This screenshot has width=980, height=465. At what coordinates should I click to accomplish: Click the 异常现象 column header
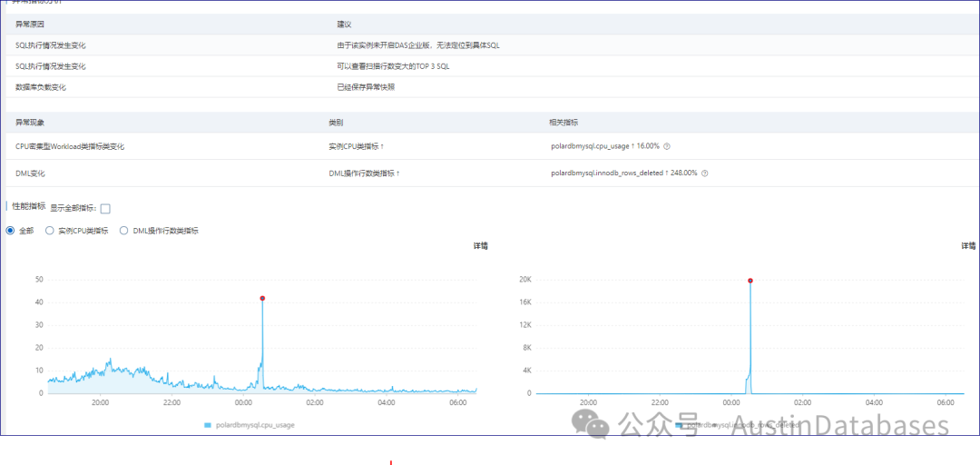[30, 122]
